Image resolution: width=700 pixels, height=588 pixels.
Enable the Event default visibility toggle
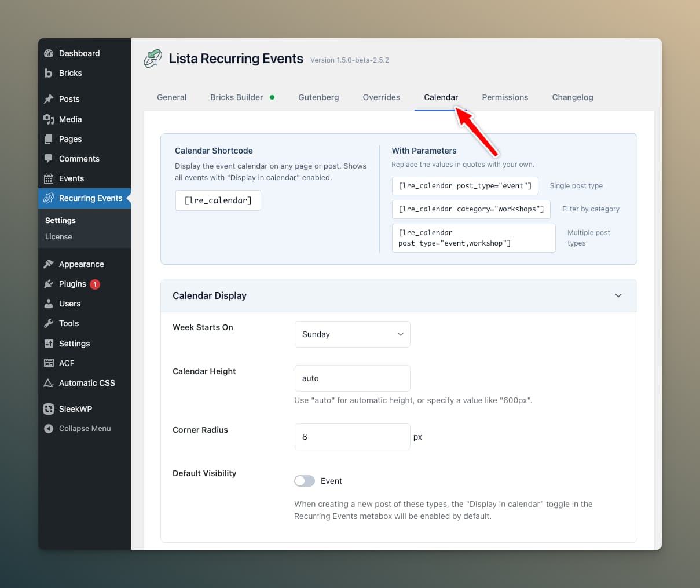pos(305,481)
